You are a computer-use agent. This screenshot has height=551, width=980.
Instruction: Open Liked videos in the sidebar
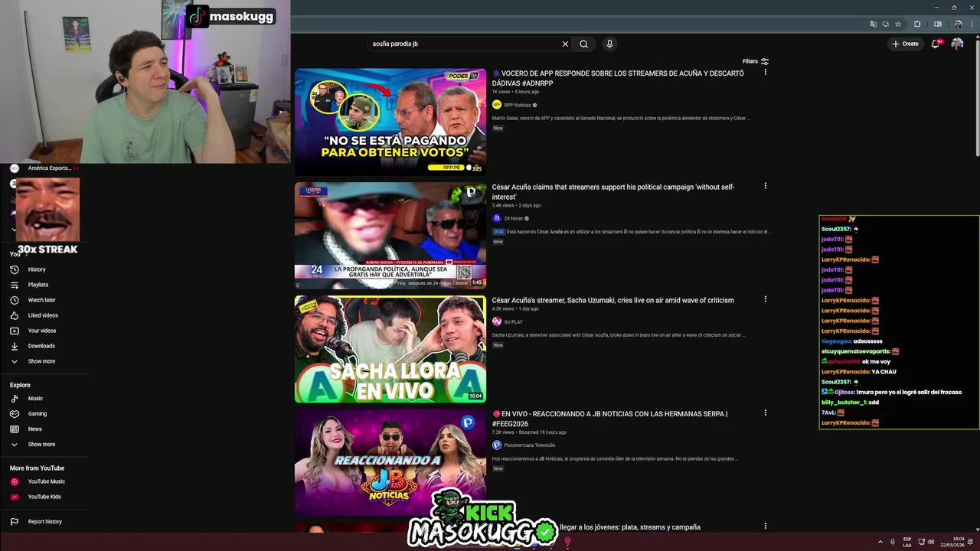click(x=44, y=315)
